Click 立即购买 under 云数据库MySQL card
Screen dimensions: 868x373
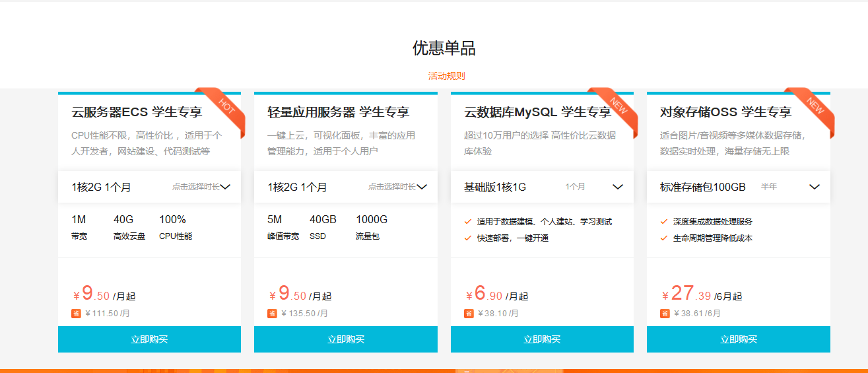click(x=542, y=339)
